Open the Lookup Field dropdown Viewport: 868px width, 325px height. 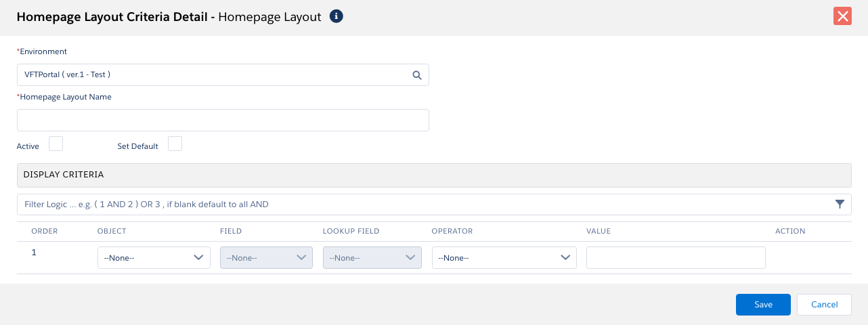coord(372,258)
